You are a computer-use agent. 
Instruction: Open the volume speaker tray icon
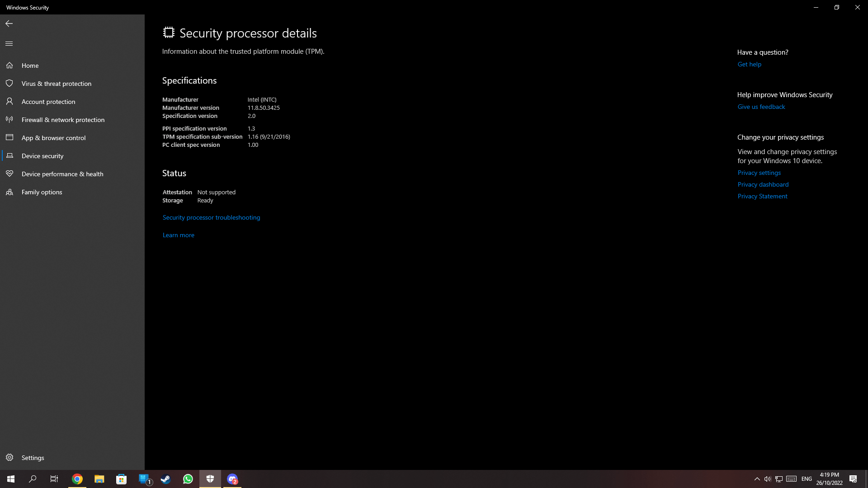(767, 479)
